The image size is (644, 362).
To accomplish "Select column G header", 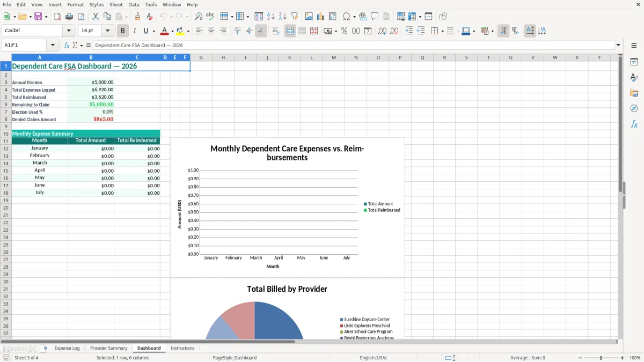I will [201, 57].
